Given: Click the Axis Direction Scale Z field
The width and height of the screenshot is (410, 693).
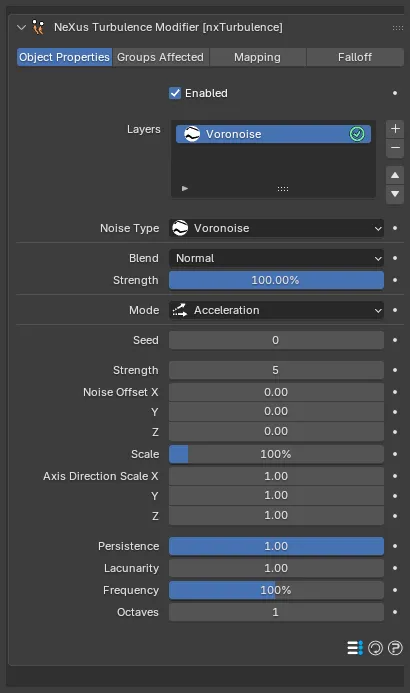Looking at the screenshot, I should pyautogui.click(x=276, y=515).
